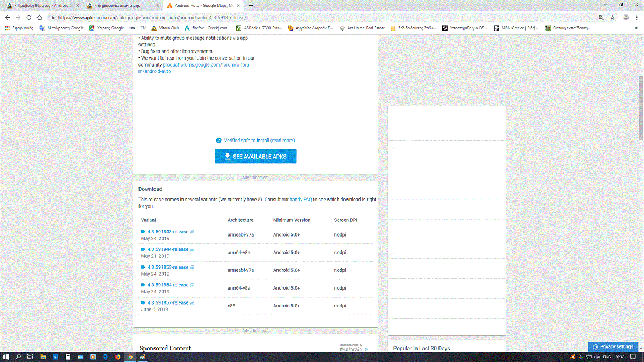This screenshot has height=362, width=644.
Task: Click the Minimum Version column header
Action: coord(291,220)
